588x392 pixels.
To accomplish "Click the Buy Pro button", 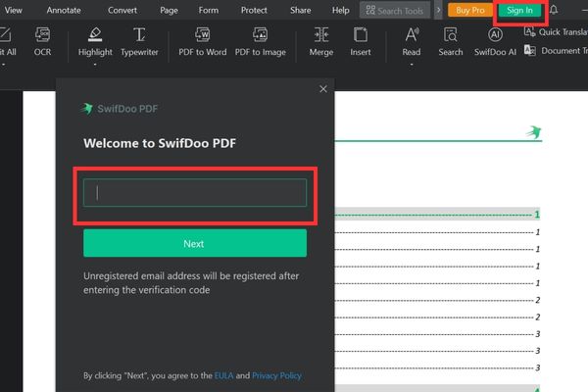I will (x=470, y=10).
